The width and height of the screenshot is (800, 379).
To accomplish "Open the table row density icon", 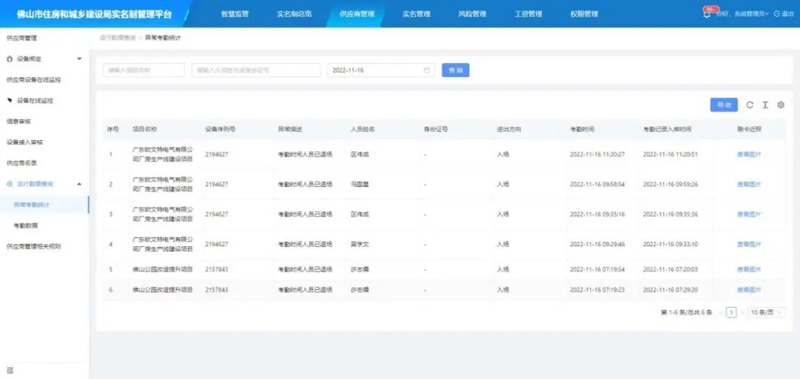I will 765,105.
